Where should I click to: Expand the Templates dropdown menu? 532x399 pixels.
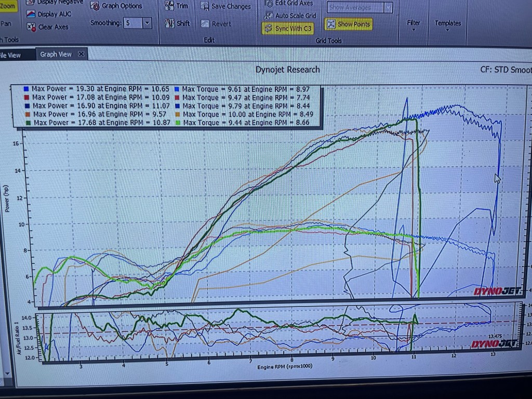click(x=448, y=25)
